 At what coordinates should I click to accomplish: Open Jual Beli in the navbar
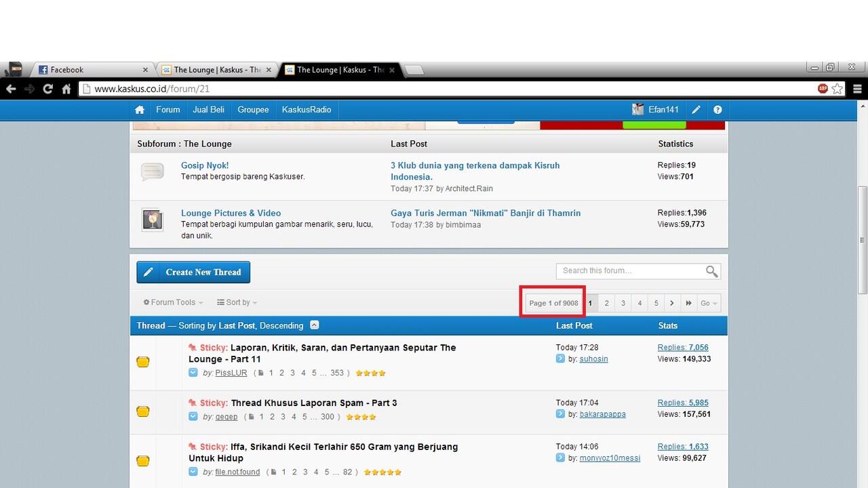(x=208, y=110)
